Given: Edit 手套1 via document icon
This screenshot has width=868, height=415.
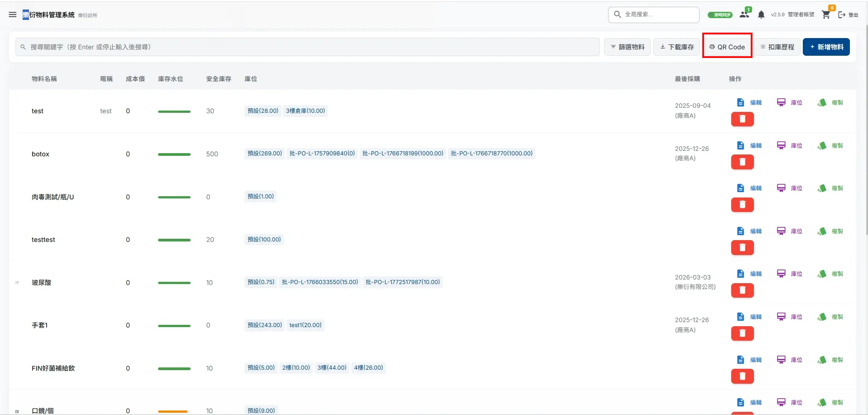Looking at the screenshot, I should (740, 317).
